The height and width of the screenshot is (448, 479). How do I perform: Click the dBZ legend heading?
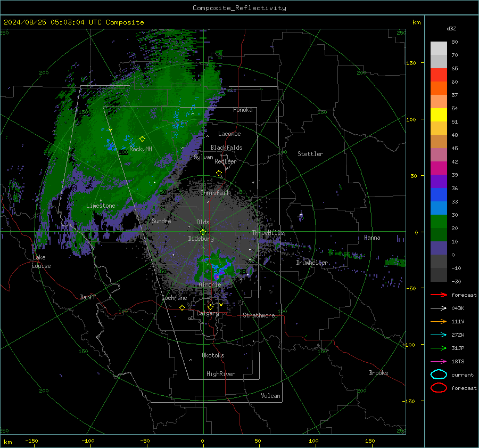point(451,28)
